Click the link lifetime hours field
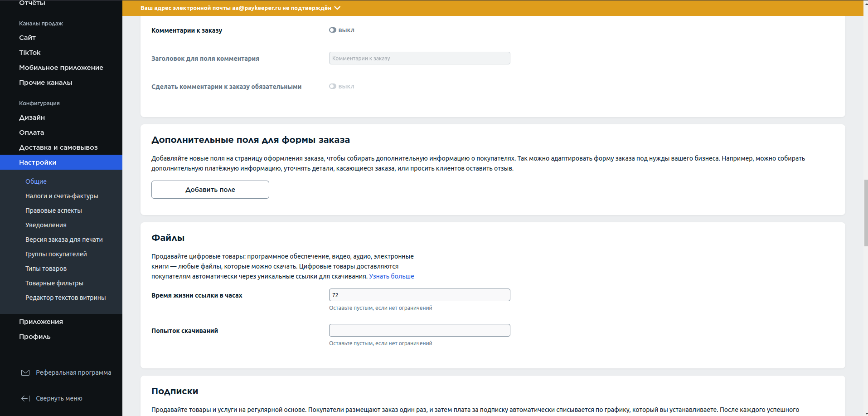 419,295
